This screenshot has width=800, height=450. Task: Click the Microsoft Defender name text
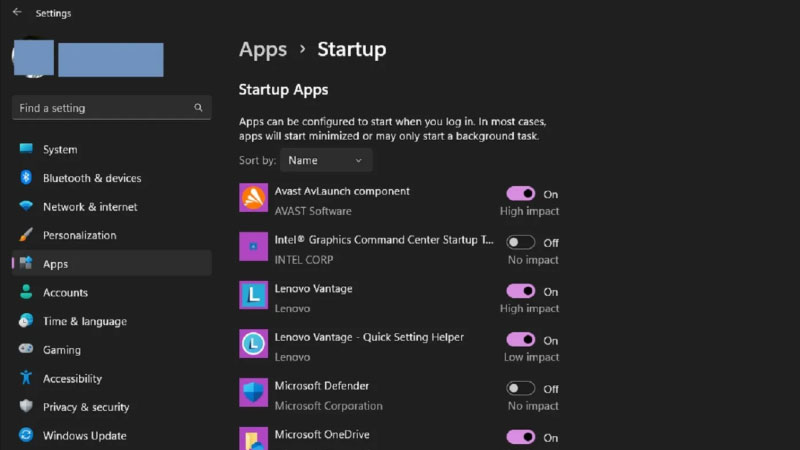tap(321, 386)
